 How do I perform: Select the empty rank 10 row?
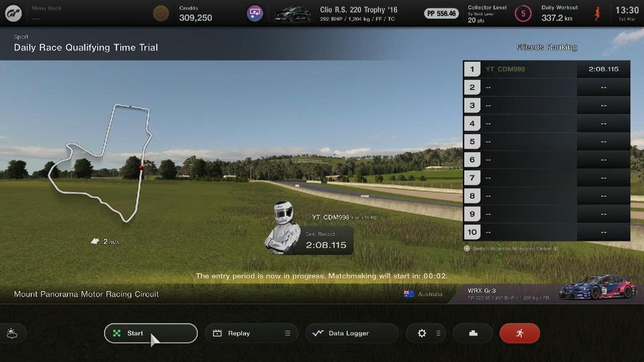coord(546,232)
